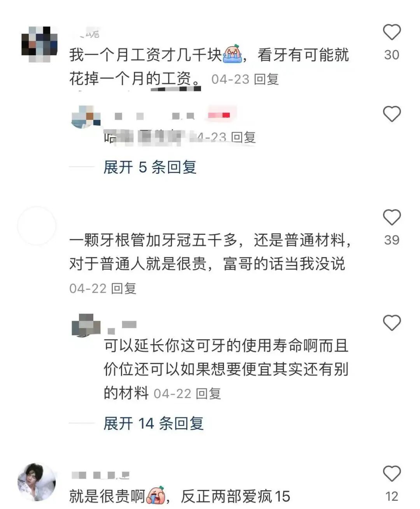The width and height of the screenshot is (420, 509).
Task: Like the comment mentioning two 爱疯15
Action: point(392,474)
